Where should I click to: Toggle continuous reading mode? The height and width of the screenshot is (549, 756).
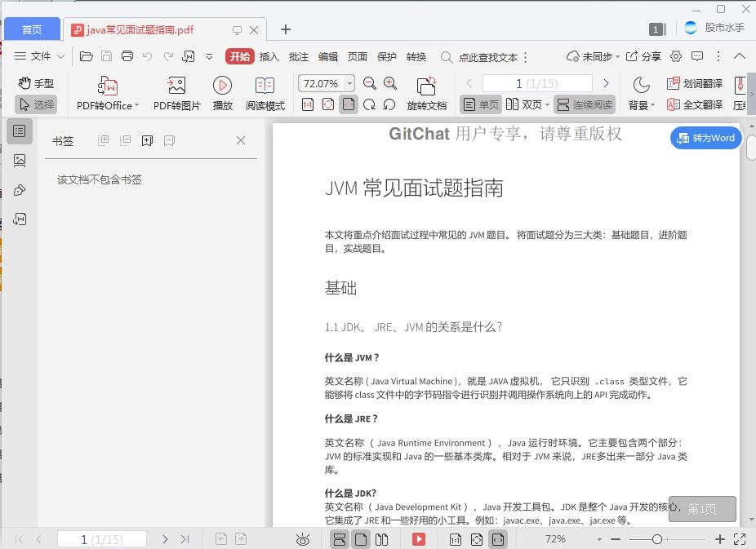pos(585,104)
